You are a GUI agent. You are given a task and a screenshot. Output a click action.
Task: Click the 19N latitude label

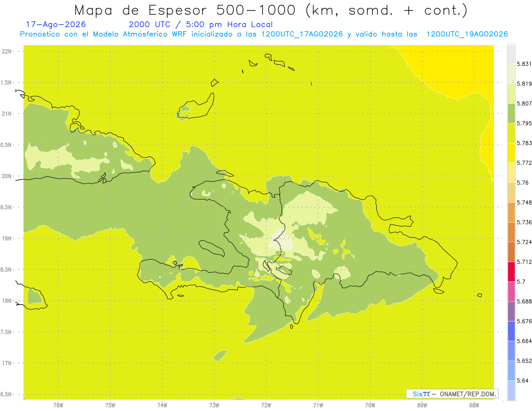point(7,238)
